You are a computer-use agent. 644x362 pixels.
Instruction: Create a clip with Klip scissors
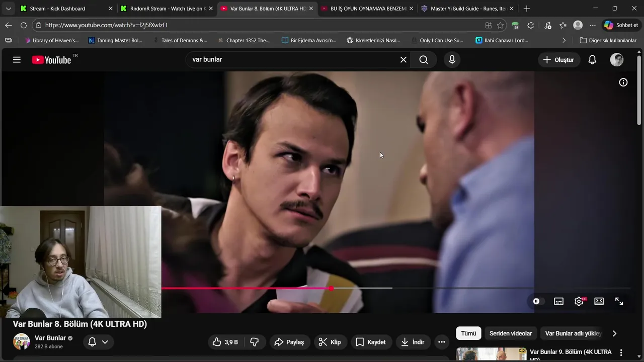click(330, 342)
